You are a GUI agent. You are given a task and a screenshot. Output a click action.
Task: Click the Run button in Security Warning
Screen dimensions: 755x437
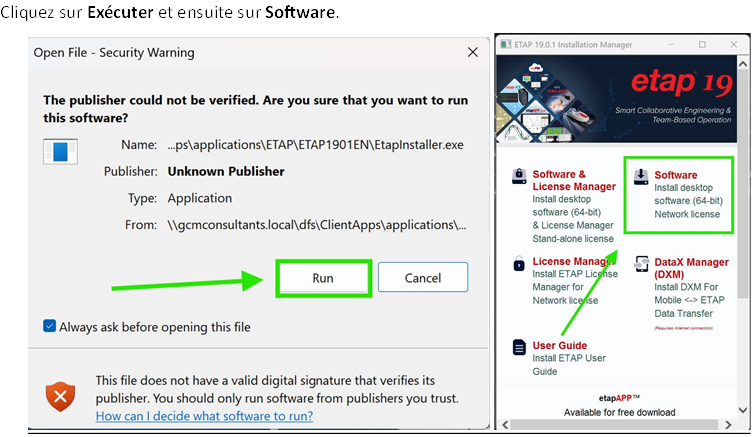click(323, 278)
